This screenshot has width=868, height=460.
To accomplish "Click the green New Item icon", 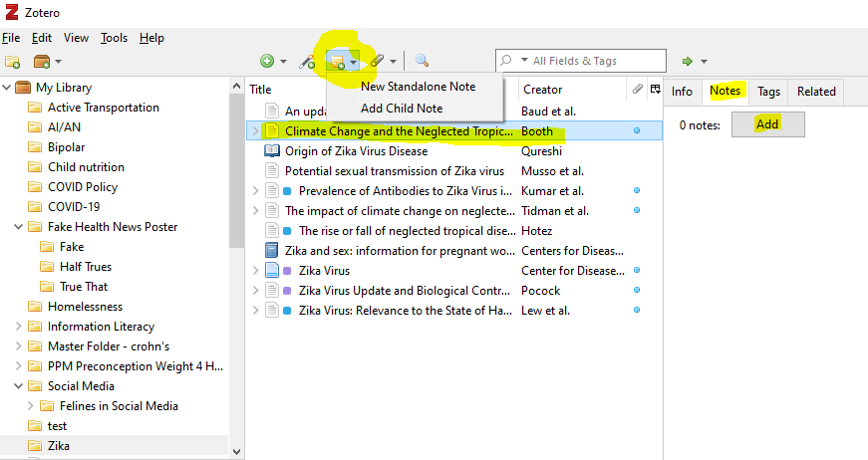I will [267, 61].
